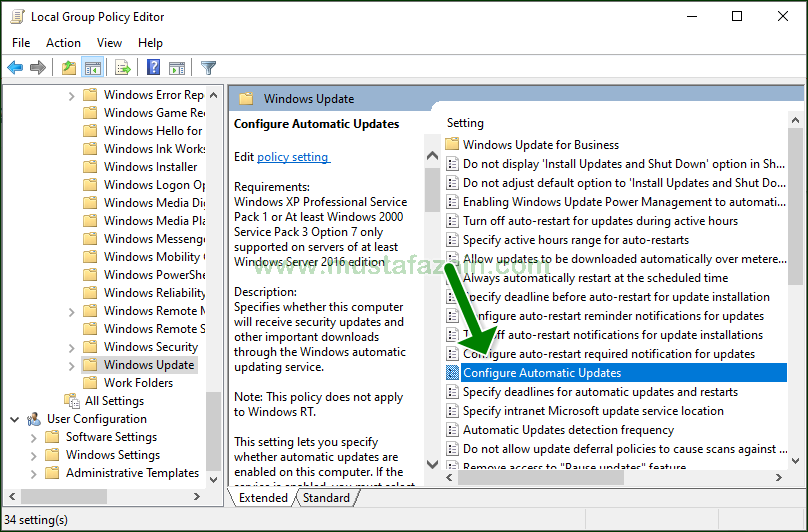Expand the Windows Security tree node

click(72, 347)
